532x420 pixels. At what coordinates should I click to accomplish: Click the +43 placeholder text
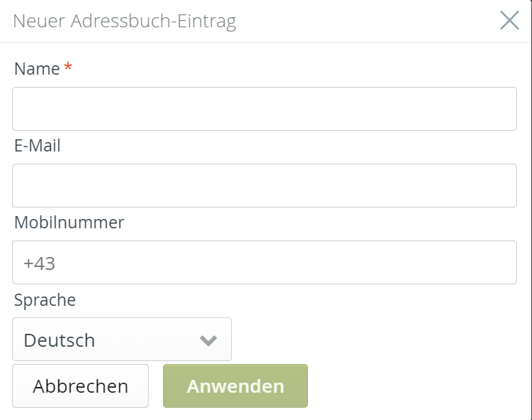click(39, 263)
